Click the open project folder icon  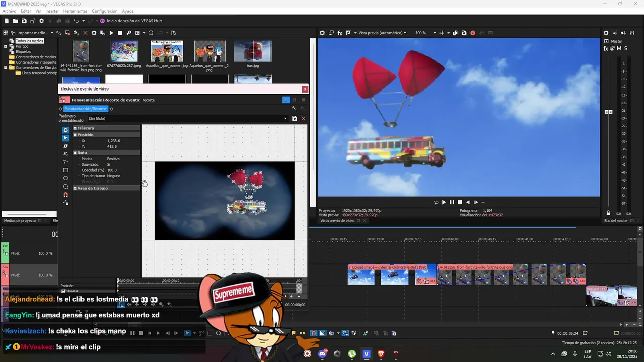point(16,21)
